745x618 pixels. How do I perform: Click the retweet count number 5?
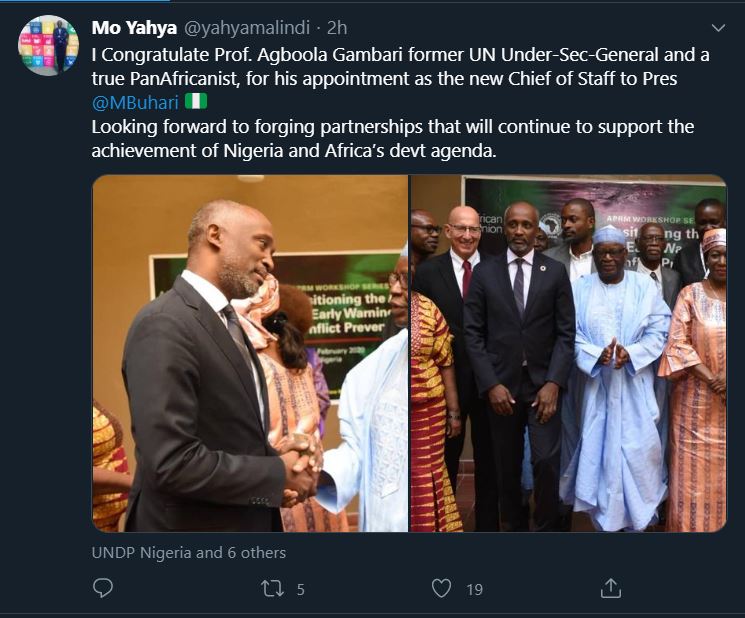click(300, 590)
